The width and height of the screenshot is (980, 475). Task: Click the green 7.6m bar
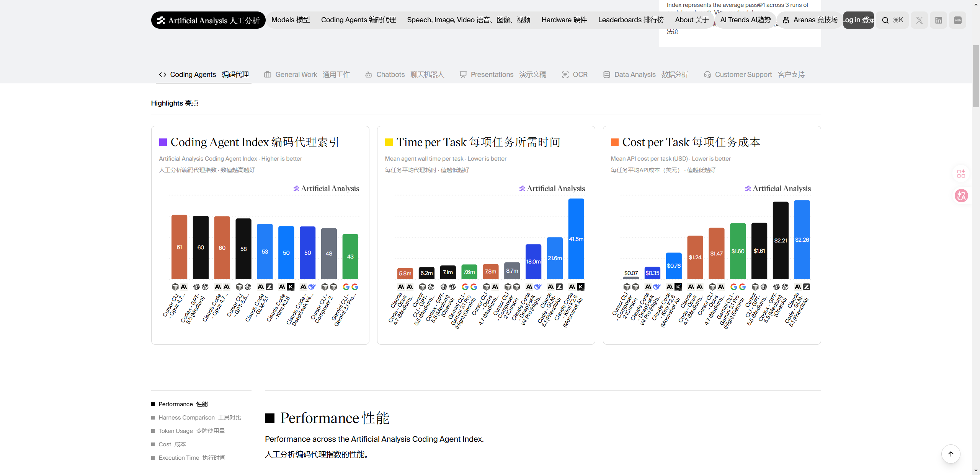(469, 272)
